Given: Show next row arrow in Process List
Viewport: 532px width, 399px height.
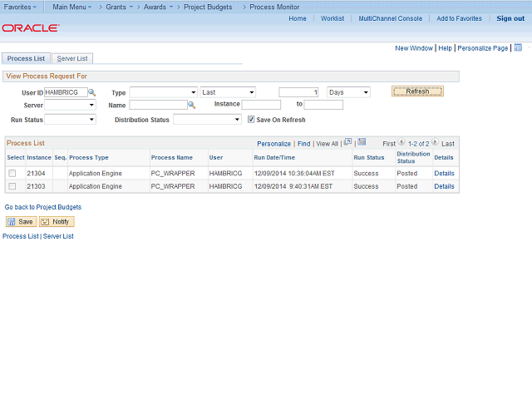Looking at the screenshot, I should tap(435, 143).
